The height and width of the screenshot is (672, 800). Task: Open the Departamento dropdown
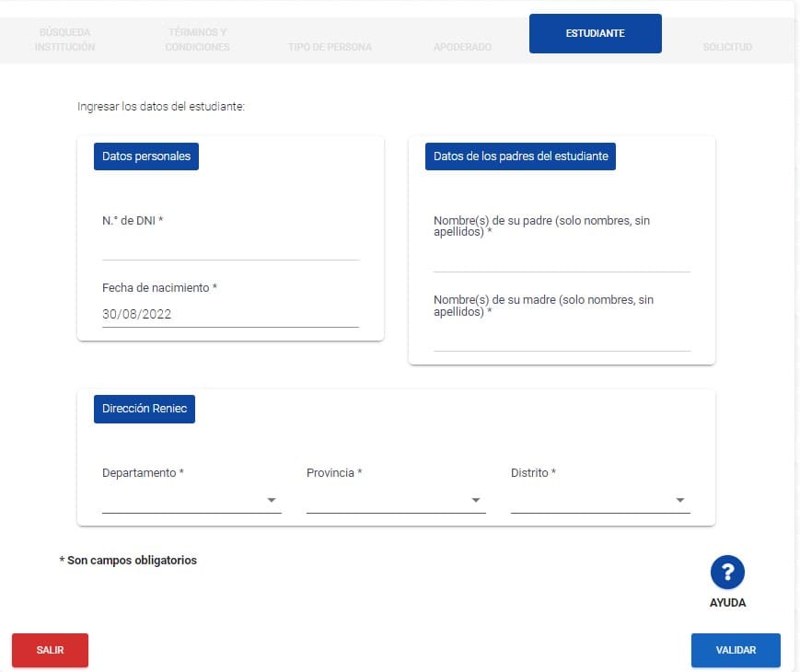pos(191,500)
